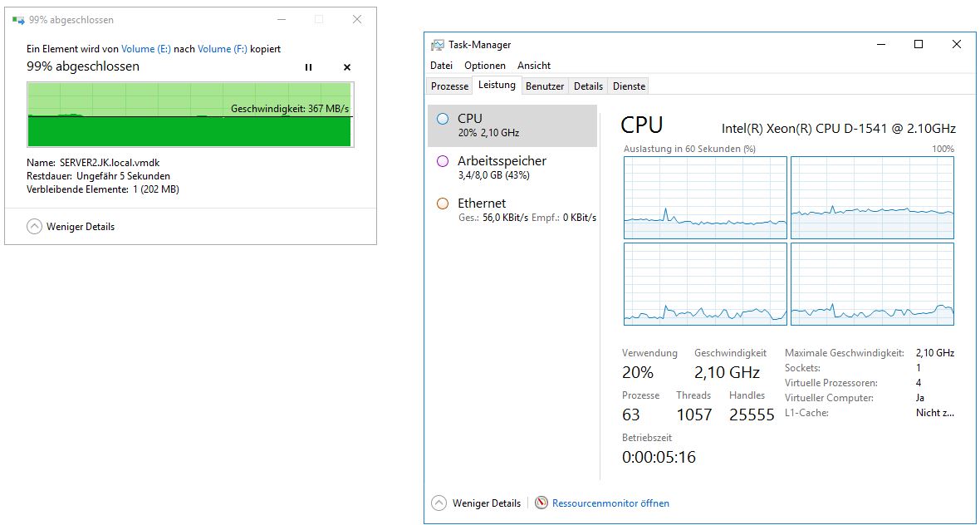
Task: Click the copy dialog title bar icon
Action: pyautogui.click(x=18, y=20)
